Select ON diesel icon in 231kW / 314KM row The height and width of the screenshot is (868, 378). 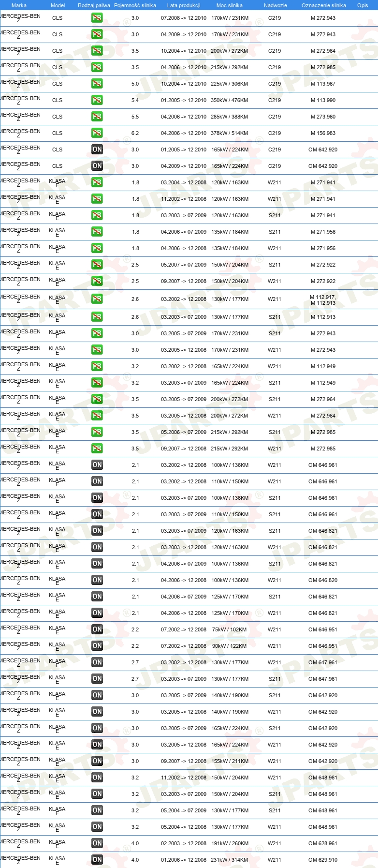97,860
